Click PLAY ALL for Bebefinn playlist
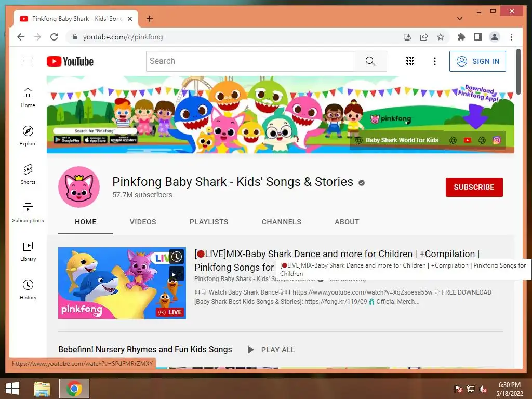This screenshot has width=532, height=399. pos(271,350)
